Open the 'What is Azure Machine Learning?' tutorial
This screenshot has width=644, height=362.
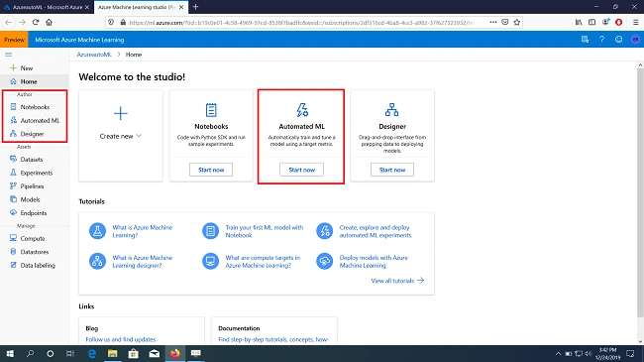point(143,231)
